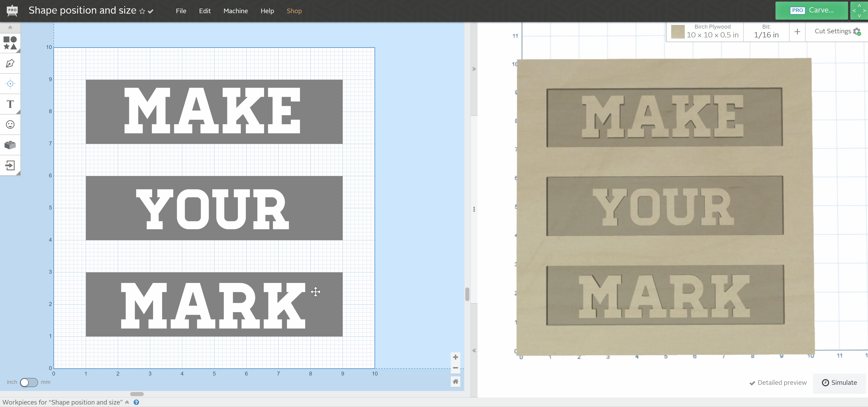Toggle units between inch and mm

click(29, 382)
